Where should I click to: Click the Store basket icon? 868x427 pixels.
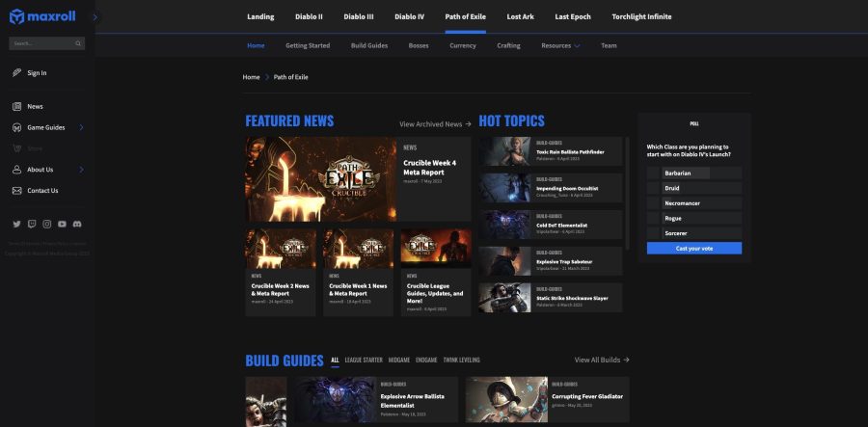pyautogui.click(x=16, y=148)
